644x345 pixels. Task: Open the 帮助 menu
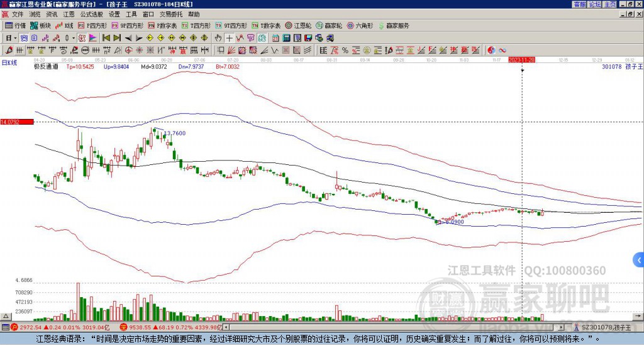194,14
